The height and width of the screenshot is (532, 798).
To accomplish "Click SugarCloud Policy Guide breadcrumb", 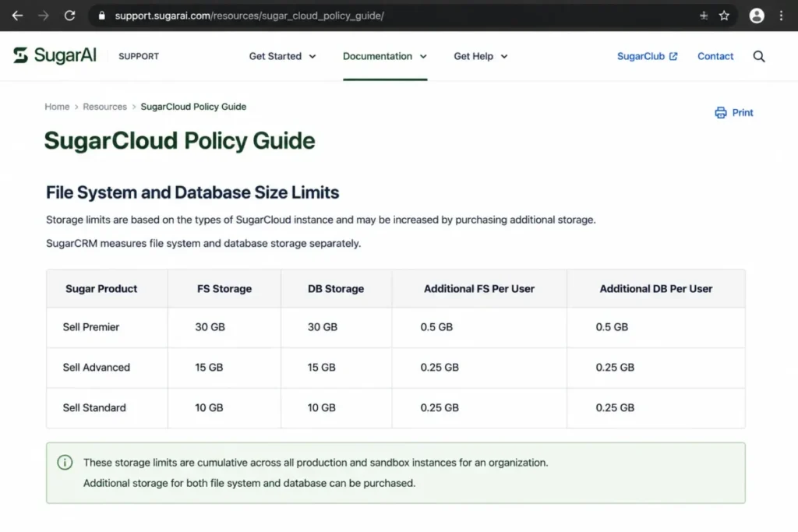I will 193,107.
